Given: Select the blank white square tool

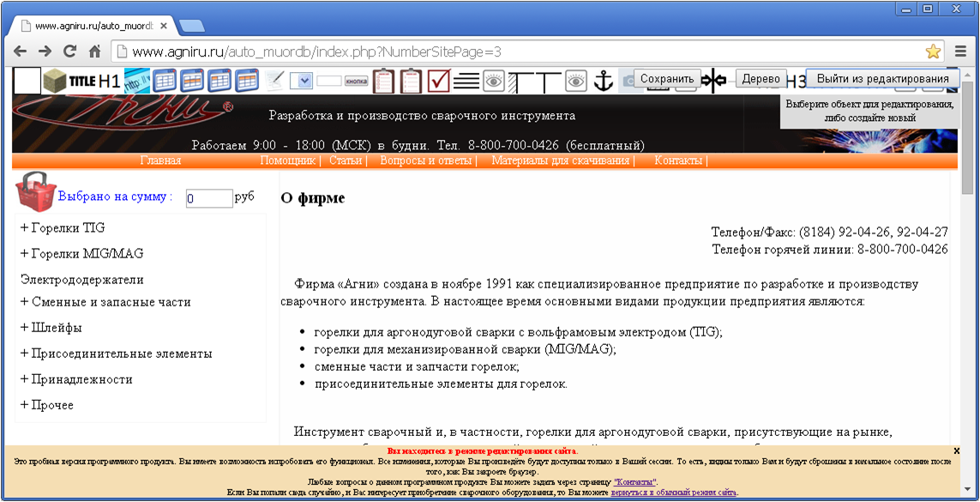Looking at the screenshot, I should [27, 81].
